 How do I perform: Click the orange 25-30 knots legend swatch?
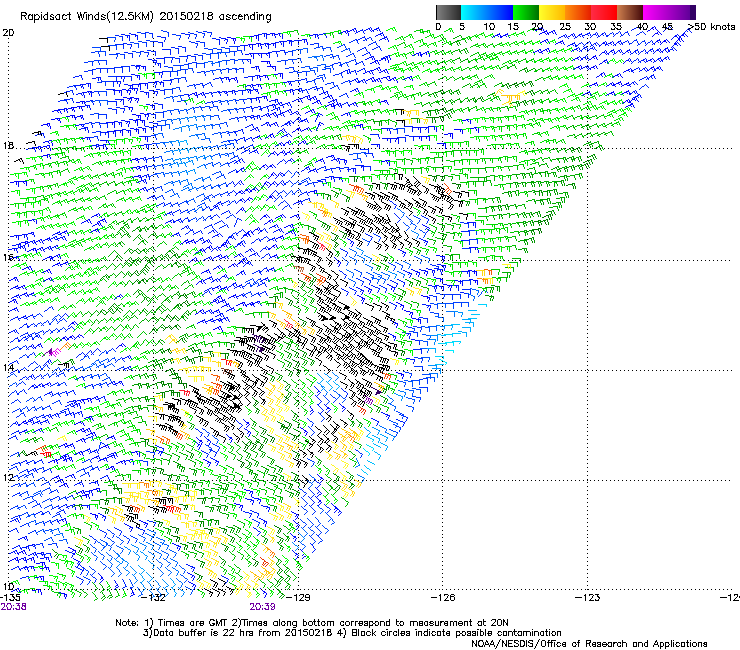pos(577,12)
